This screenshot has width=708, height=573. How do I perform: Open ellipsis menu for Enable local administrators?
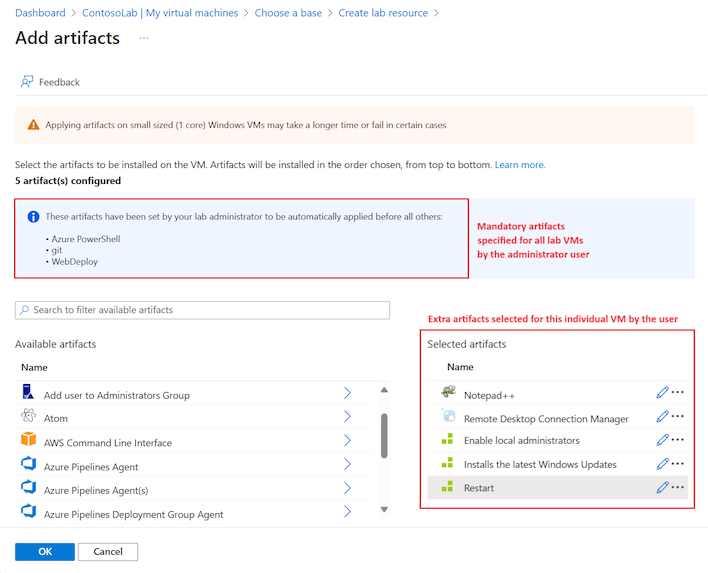[678, 440]
